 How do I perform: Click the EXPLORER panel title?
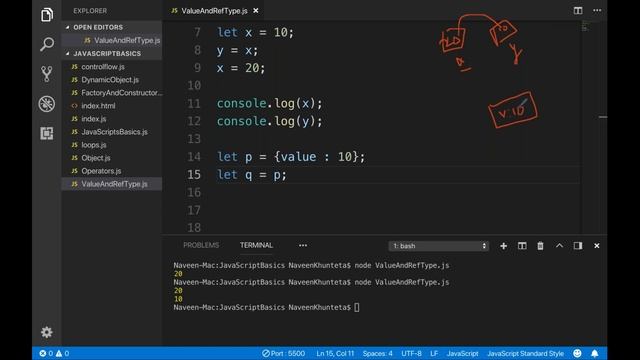coord(90,11)
